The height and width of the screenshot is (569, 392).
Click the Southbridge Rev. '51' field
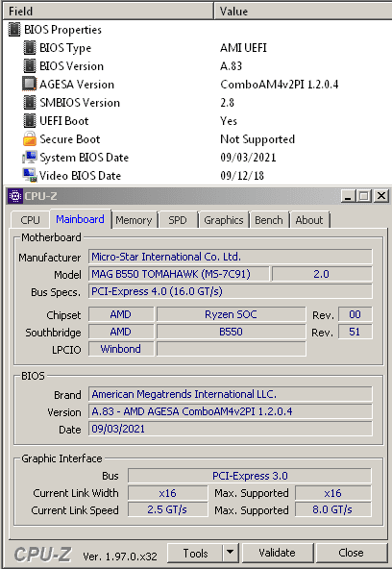pyautogui.click(x=355, y=332)
